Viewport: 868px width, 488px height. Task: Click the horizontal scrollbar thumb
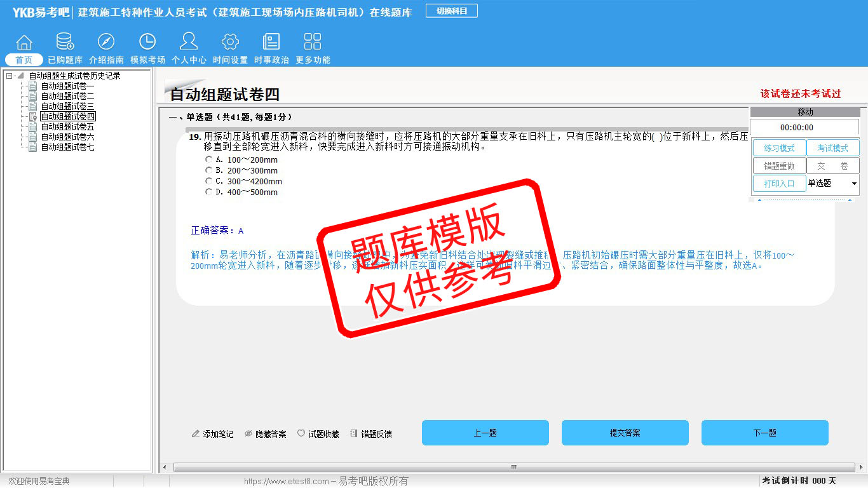(513, 467)
